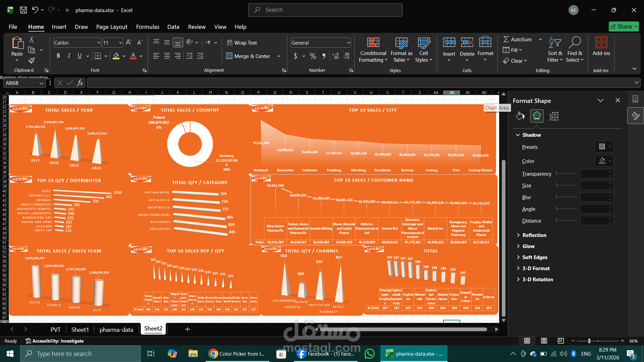Toggle Italic formatting
The width and height of the screenshot is (644, 362).
pyautogui.click(x=69, y=56)
